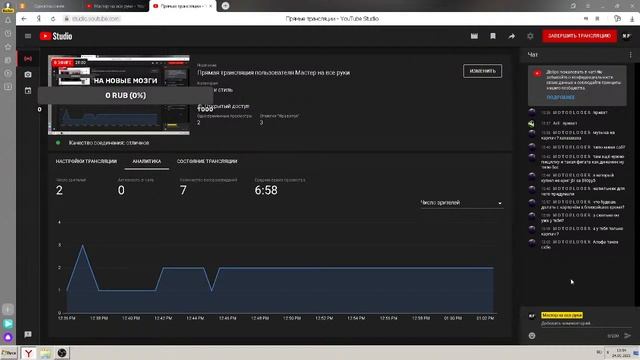Select the Аналитика tab
640x360 pixels.
[147, 161]
